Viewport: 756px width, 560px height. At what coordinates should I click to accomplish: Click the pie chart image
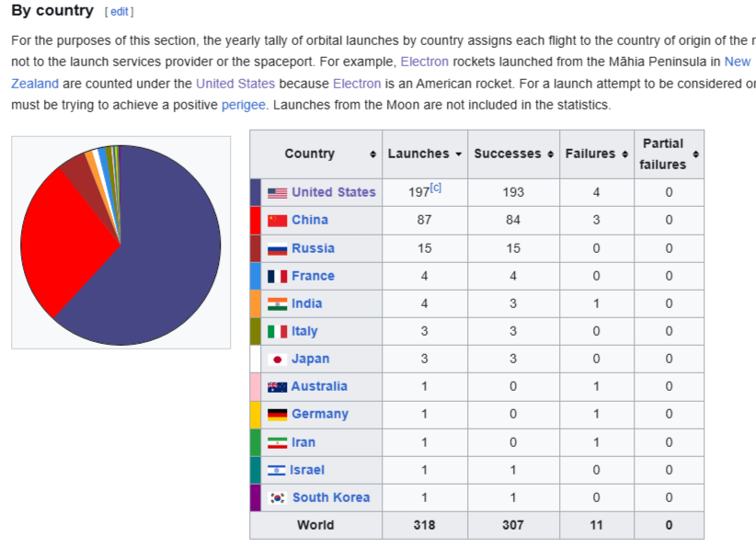120,245
